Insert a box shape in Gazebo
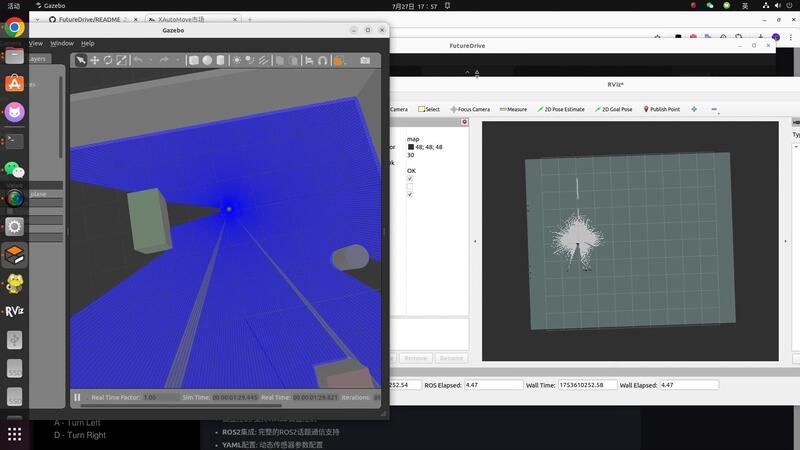Screen dimensions: 800x450 194,60
